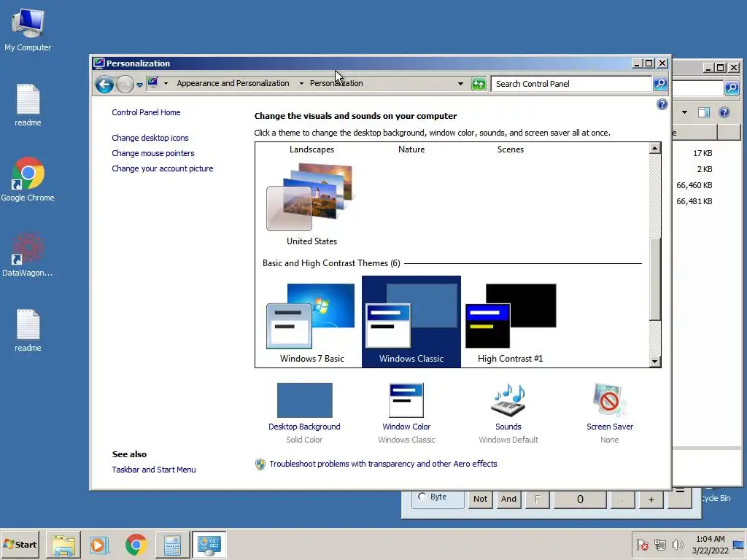Select the DataWagon desktop shortcut
This screenshot has height=560, width=747.
coord(28,254)
